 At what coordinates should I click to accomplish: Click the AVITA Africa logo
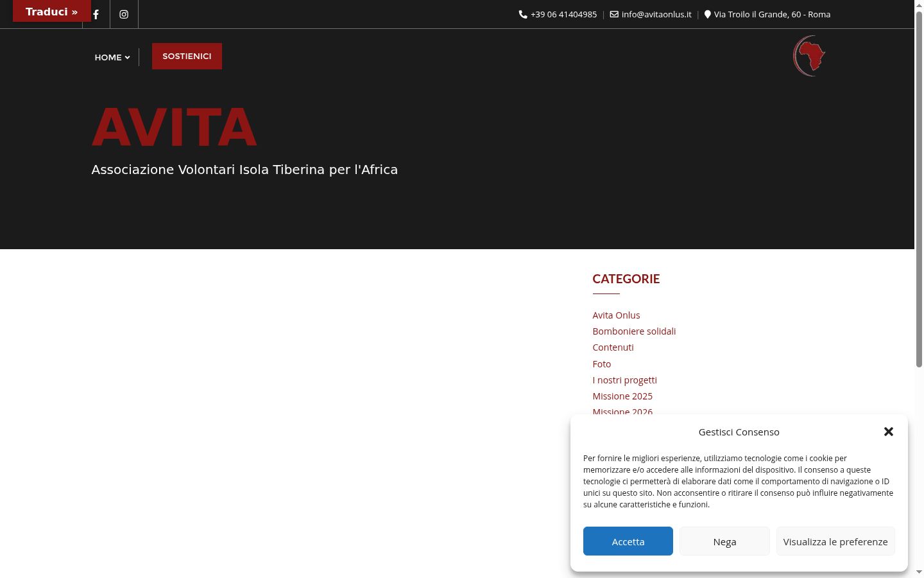pyautogui.click(x=809, y=56)
